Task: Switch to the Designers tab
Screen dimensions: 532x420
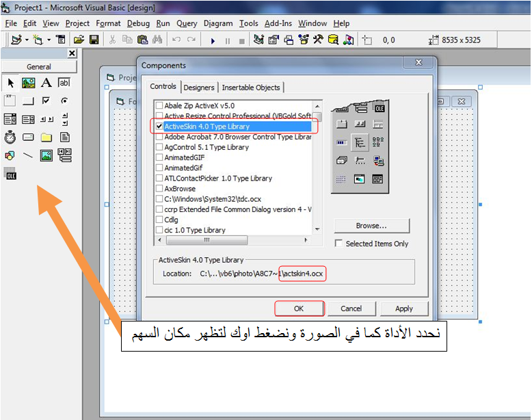Action: [199, 88]
